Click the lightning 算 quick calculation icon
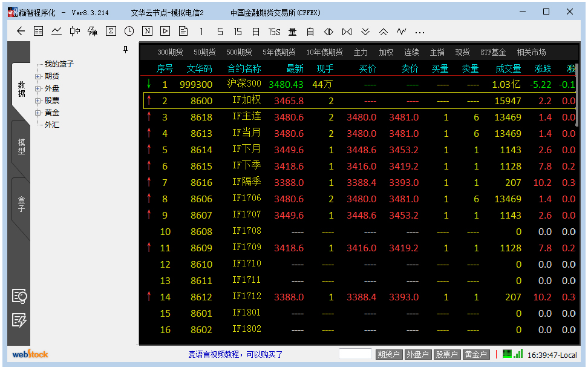The height and width of the screenshot is (370, 588). click(x=92, y=31)
